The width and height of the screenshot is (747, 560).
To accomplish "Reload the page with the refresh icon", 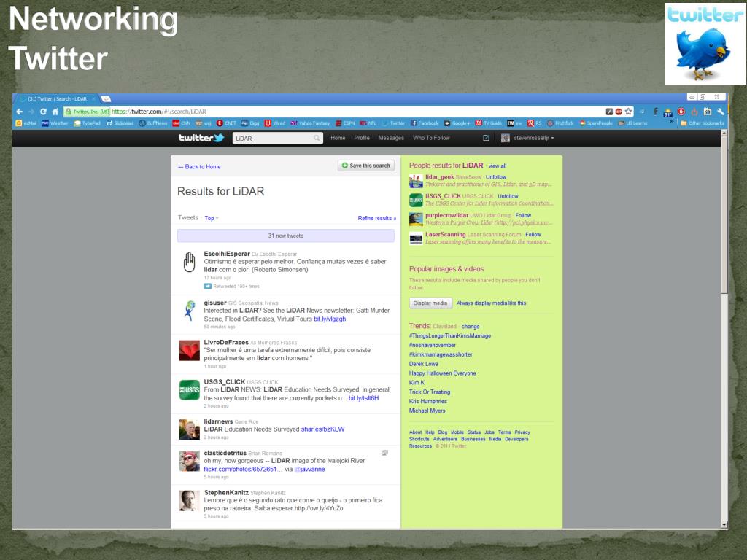I will click(43, 112).
